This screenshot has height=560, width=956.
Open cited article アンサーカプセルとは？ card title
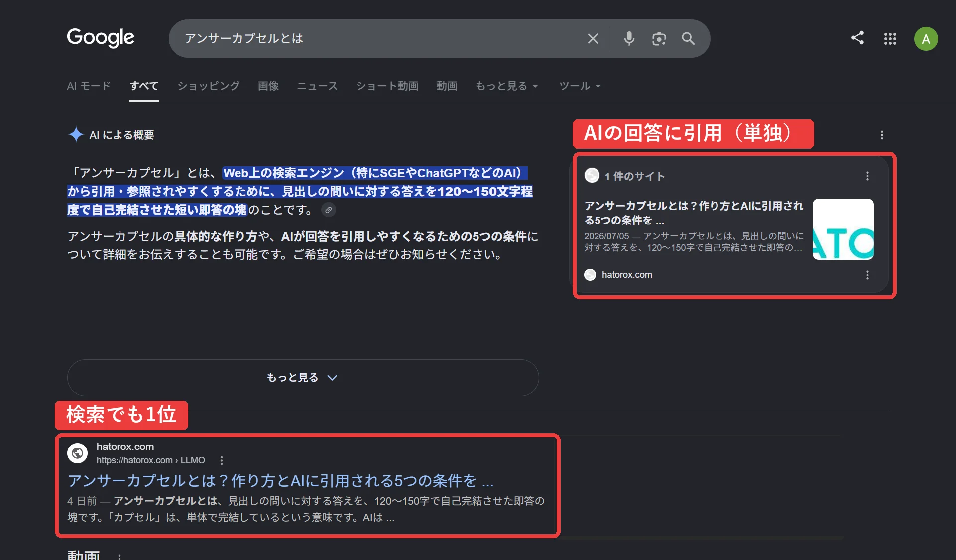tap(694, 213)
